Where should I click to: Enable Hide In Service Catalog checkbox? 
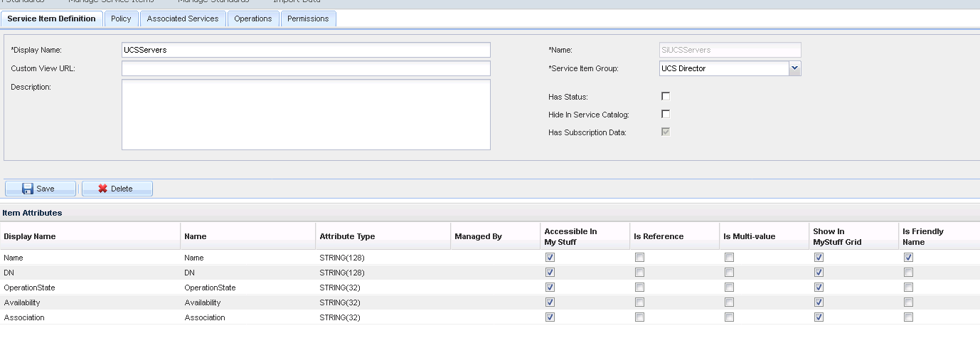pyautogui.click(x=666, y=114)
